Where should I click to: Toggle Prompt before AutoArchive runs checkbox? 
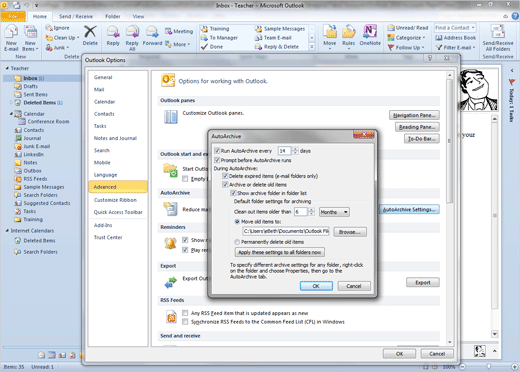217,160
